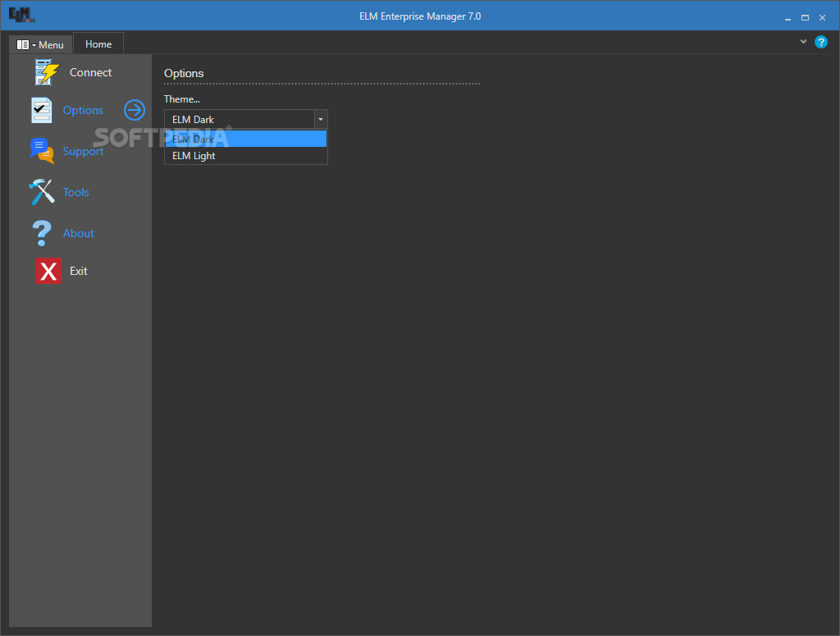Image resolution: width=840 pixels, height=636 pixels.
Task: Select ELM Light from the theme list
Action: click(246, 155)
